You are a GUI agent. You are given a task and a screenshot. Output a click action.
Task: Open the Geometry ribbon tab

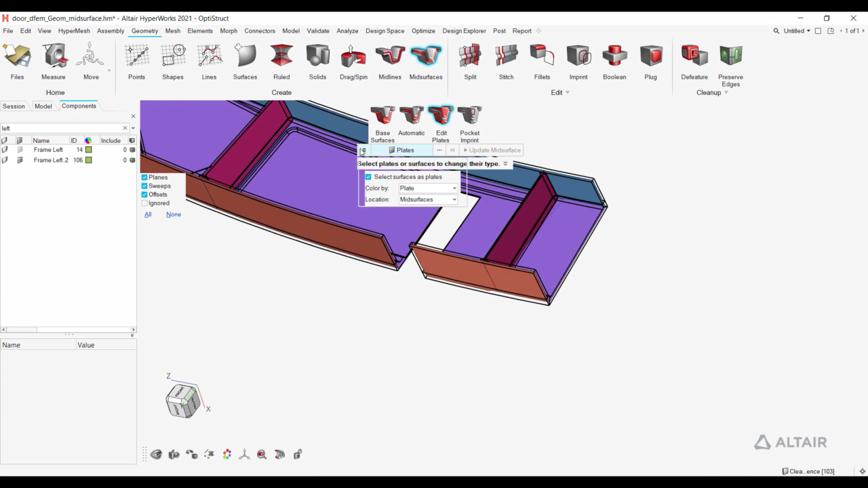click(x=144, y=31)
